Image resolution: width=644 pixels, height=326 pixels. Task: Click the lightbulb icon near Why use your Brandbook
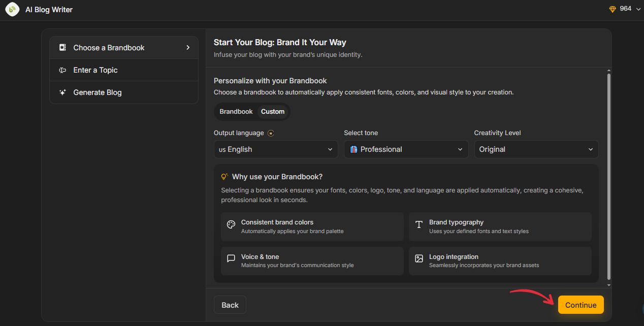pos(224,177)
